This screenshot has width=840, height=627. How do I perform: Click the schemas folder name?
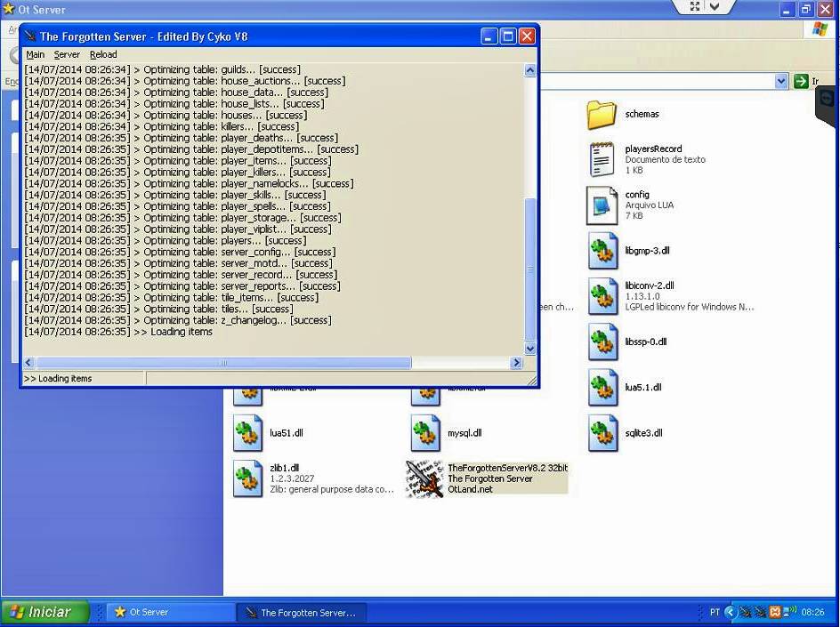tap(642, 114)
